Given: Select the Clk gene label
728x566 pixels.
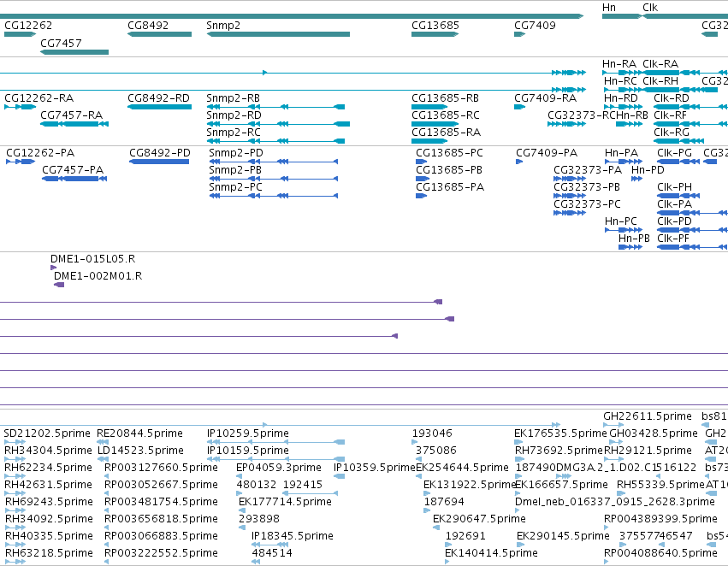Looking at the screenshot, I should (650, 8).
